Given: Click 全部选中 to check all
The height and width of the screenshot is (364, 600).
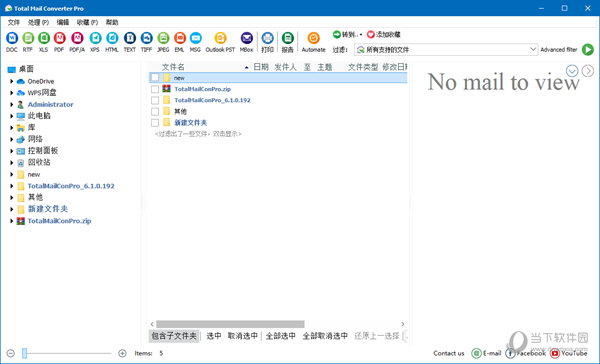Looking at the screenshot, I should point(280,336).
